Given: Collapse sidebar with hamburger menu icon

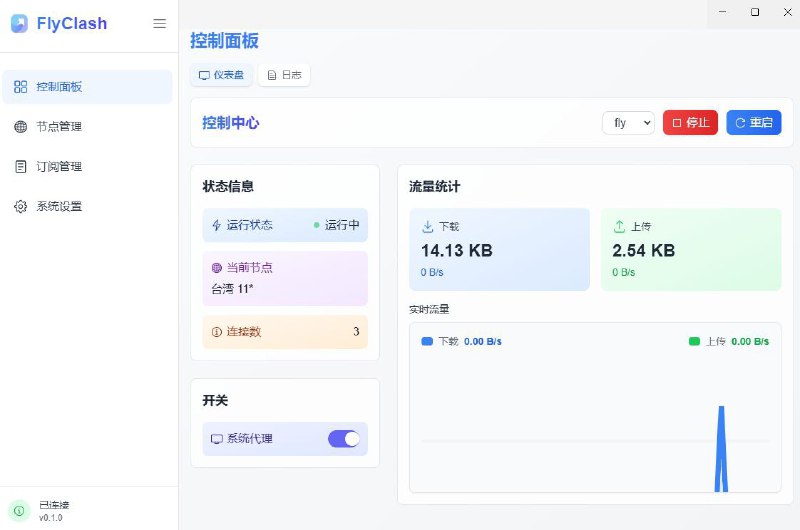Looking at the screenshot, I should [x=159, y=24].
